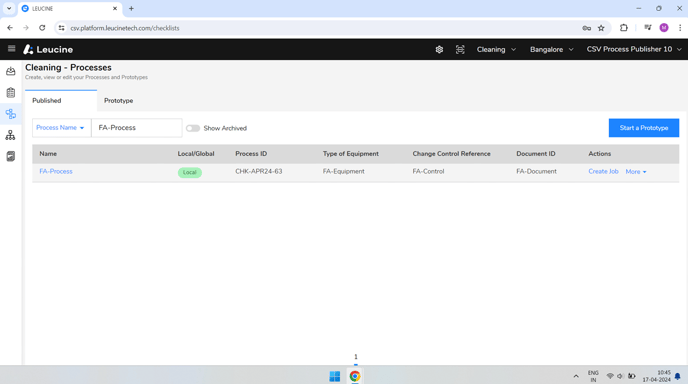Switch to the Published tab

click(61, 100)
